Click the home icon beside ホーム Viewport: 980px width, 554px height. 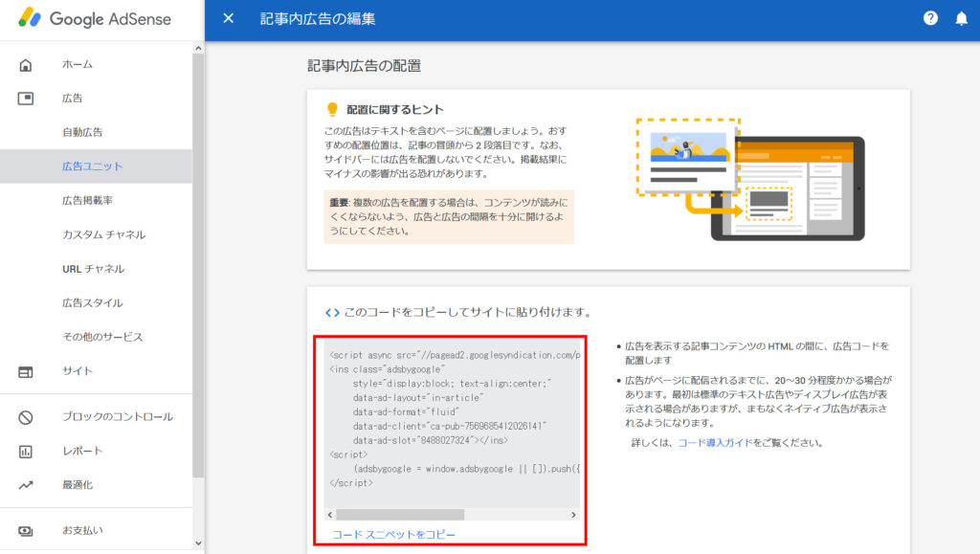click(x=26, y=64)
